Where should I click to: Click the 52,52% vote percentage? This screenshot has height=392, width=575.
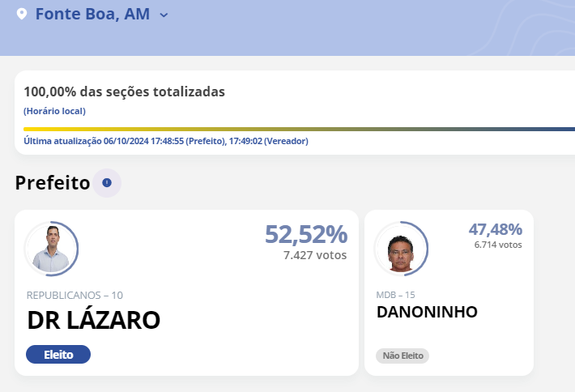pos(305,235)
